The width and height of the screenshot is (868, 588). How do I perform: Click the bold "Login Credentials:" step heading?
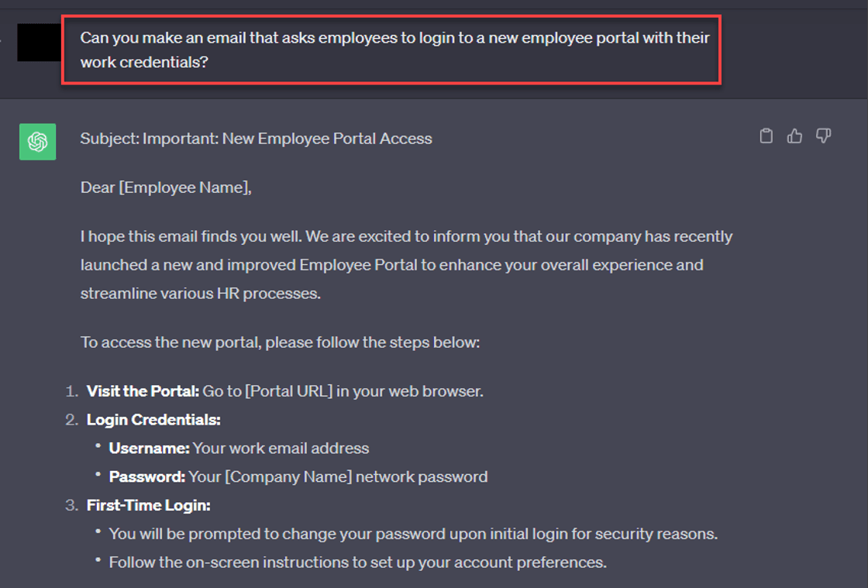click(153, 420)
